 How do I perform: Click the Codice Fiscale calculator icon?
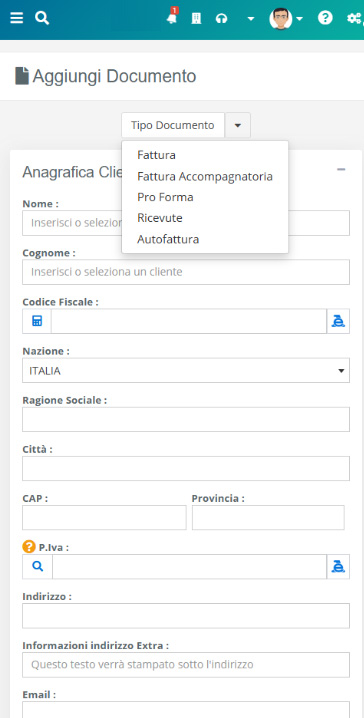(x=37, y=321)
